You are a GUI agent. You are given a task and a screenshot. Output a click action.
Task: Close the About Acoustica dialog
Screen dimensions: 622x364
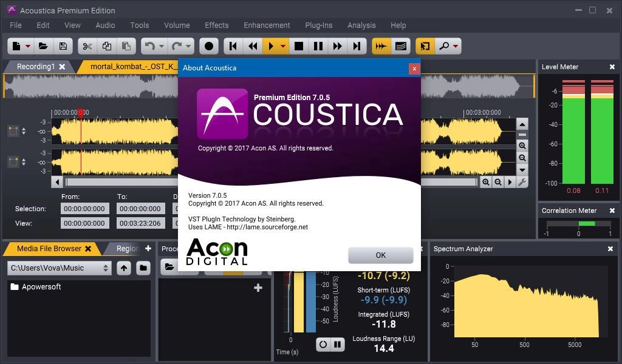click(x=414, y=69)
